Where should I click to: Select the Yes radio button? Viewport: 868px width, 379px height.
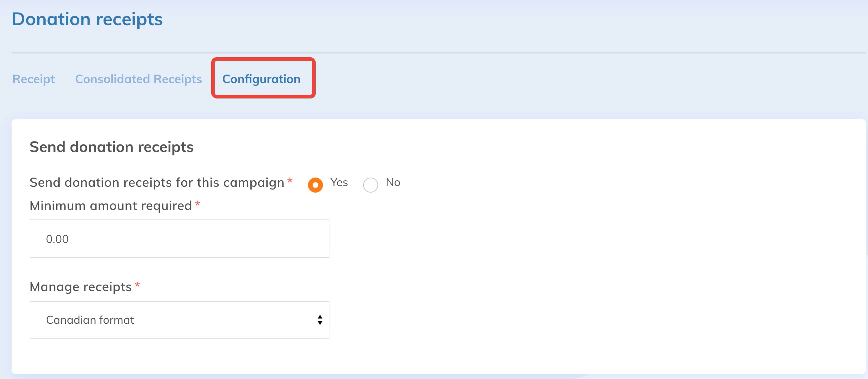pos(315,185)
